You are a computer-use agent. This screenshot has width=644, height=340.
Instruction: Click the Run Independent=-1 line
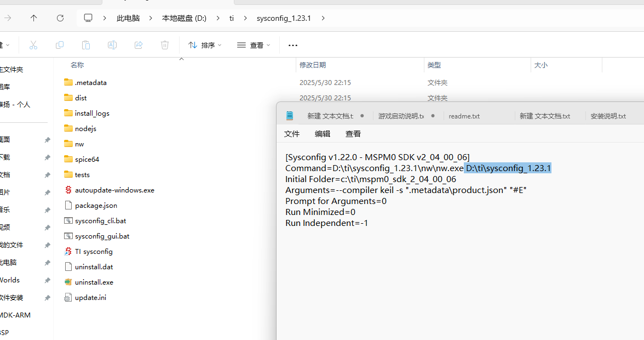coord(327,223)
